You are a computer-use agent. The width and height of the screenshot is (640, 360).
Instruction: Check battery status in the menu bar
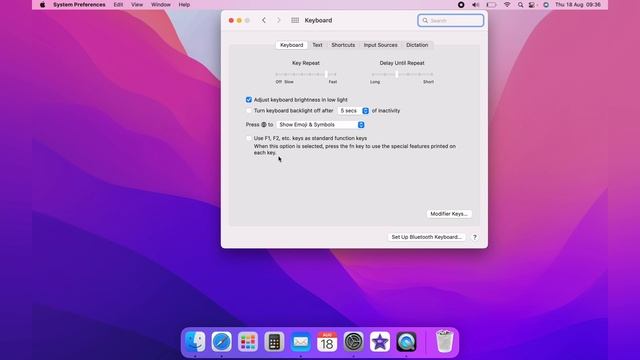coord(491,4)
